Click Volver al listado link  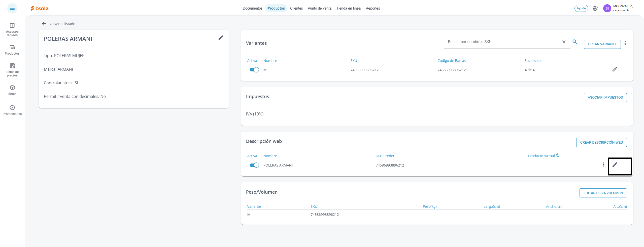coord(62,24)
